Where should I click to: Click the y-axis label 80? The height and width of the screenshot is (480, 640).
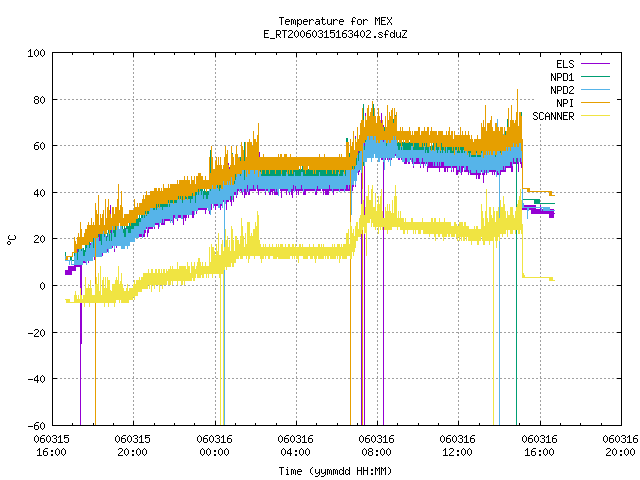40,100
